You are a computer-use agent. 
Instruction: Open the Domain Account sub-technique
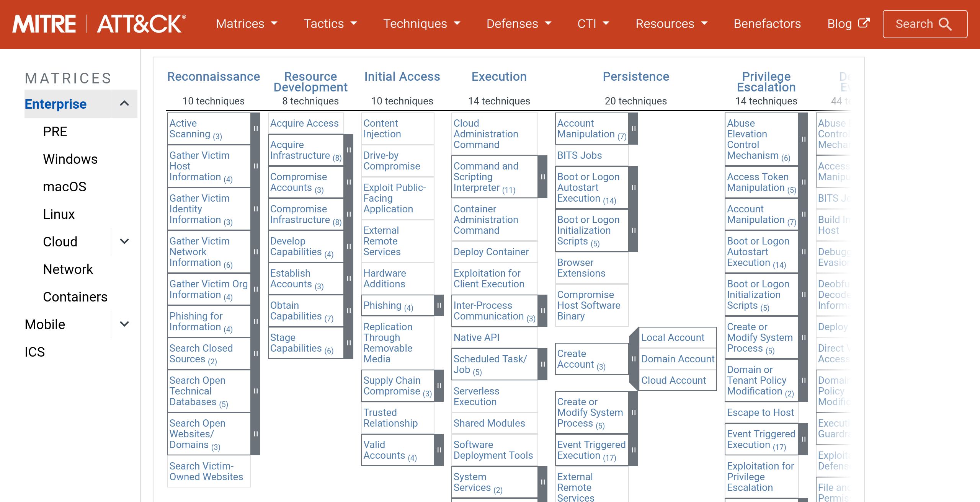[678, 359]
